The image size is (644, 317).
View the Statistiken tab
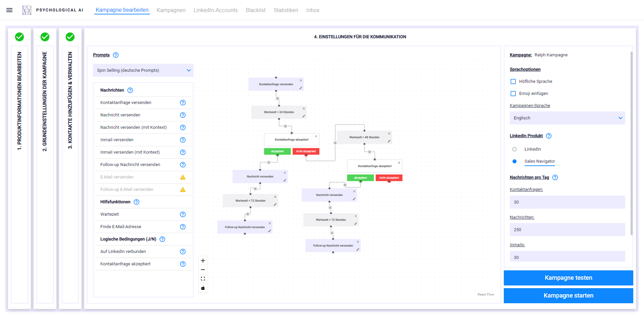tap(286, 10)
